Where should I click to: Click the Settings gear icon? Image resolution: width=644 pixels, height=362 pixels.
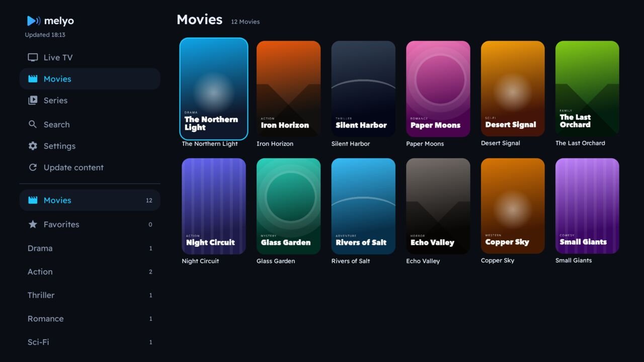[x=33, y=146]
